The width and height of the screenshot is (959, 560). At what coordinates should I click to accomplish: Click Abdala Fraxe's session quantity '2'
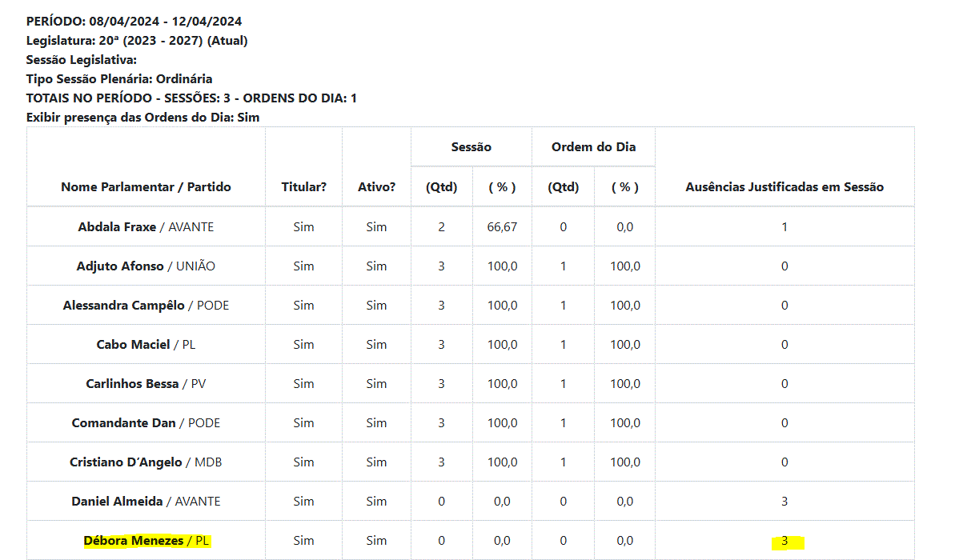click(x=442, y=227)
